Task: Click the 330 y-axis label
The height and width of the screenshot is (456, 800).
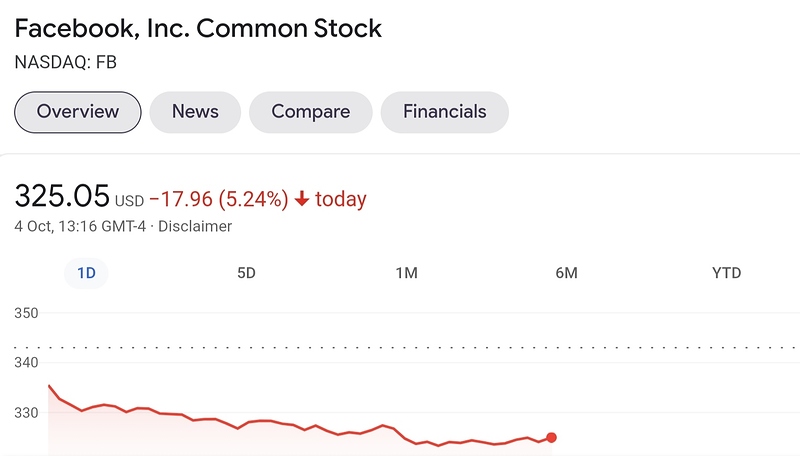Action: (x=26, y=412)
